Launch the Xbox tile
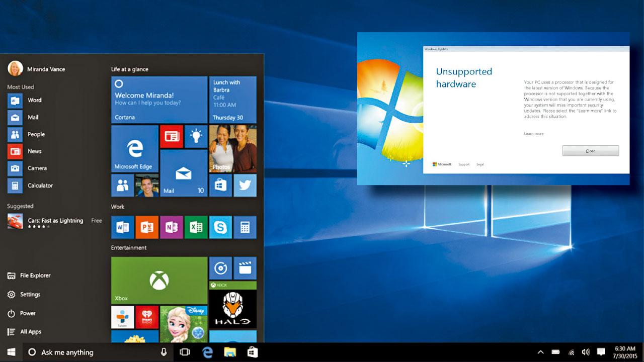 (x=159, y=281)
